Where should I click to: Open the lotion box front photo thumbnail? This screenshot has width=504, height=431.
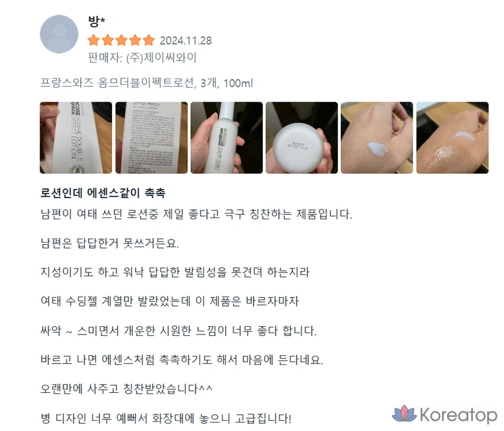pos(76,138)
